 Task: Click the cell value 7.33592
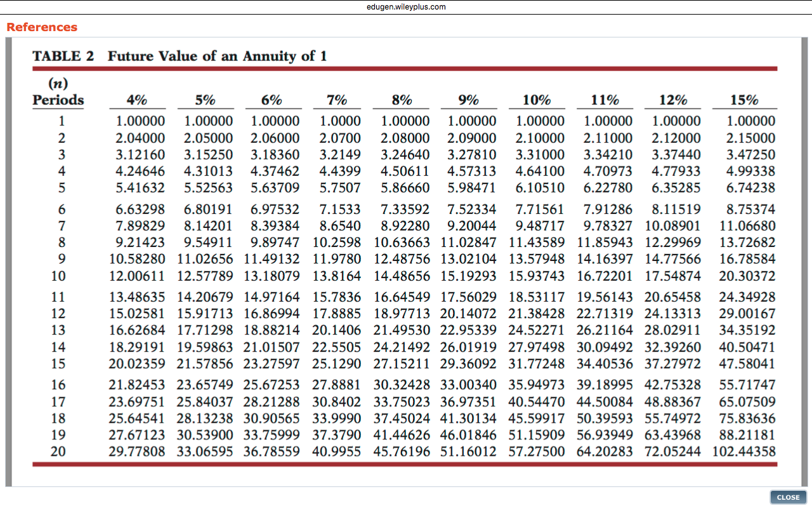[405, 210]
